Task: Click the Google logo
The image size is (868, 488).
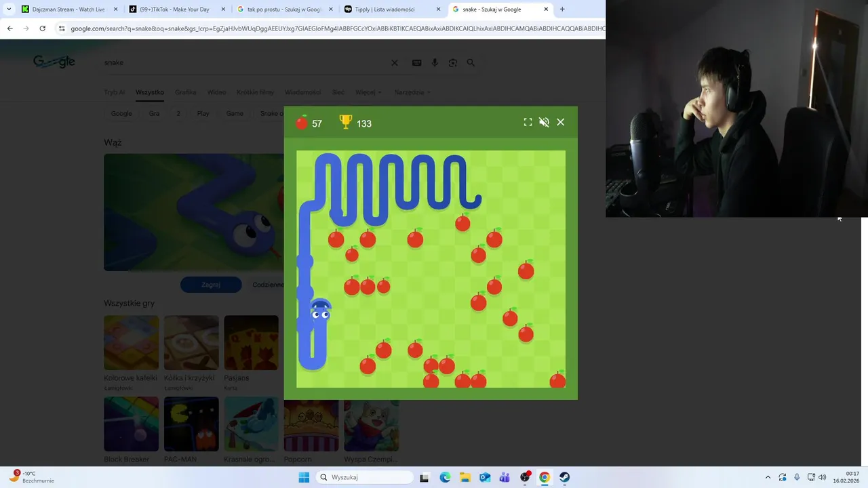Action: pos(54,62)
